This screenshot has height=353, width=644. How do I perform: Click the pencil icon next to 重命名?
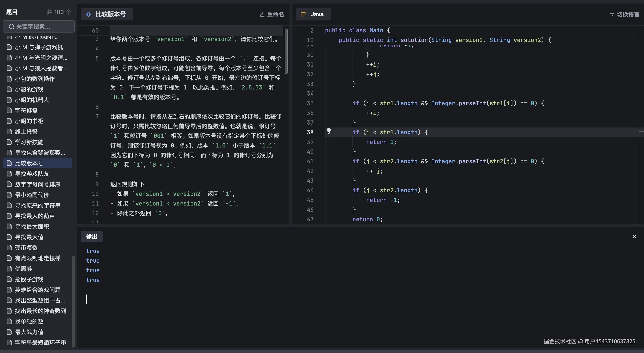click(262, 14)
